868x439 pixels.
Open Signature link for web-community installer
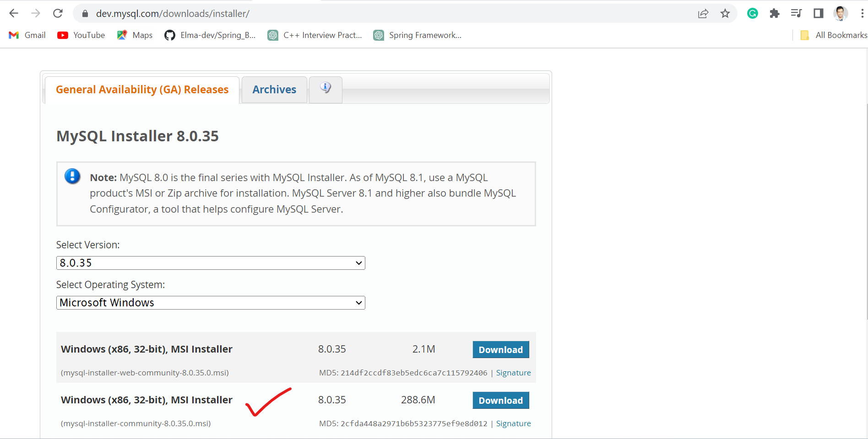[x=514, y=373]
